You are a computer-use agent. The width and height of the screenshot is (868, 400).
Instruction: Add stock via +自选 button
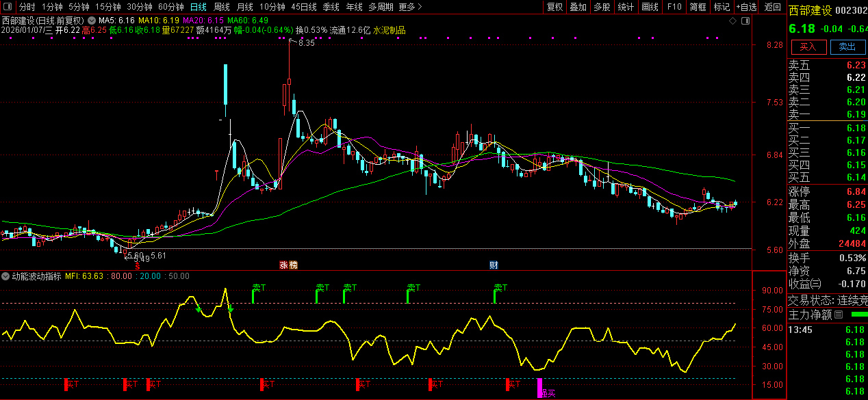click(x=746, y=7)
